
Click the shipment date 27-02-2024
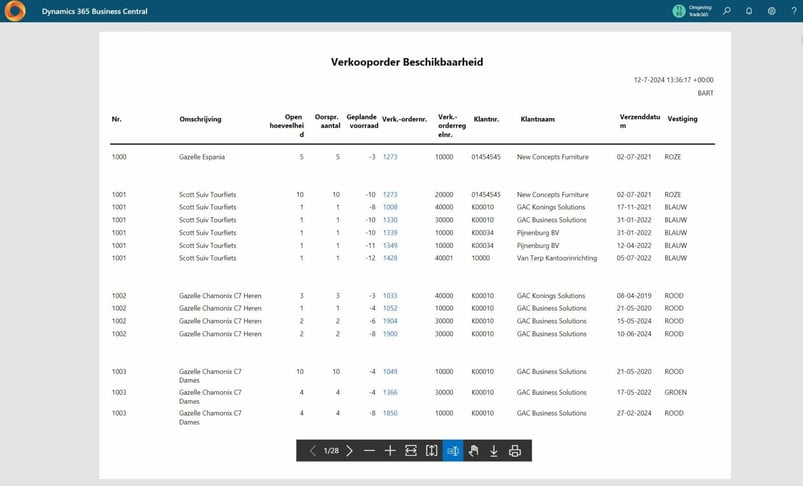pos(634,413)
